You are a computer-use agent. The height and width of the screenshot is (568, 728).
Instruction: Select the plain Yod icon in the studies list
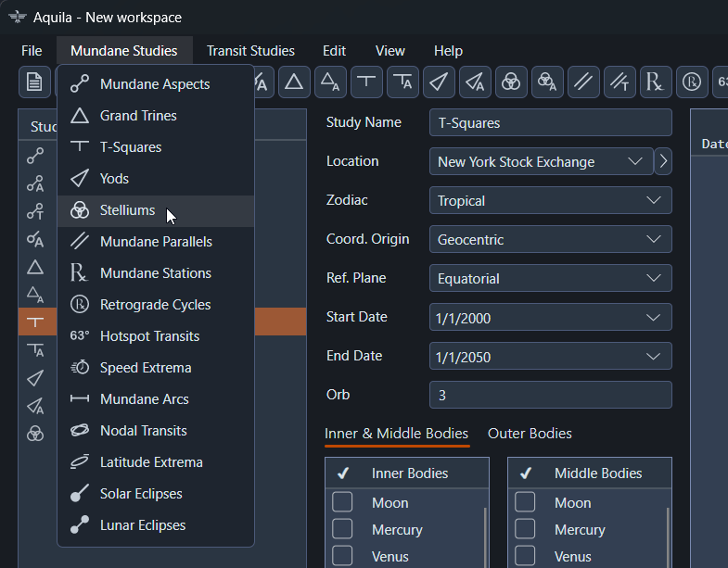point(35,378)
